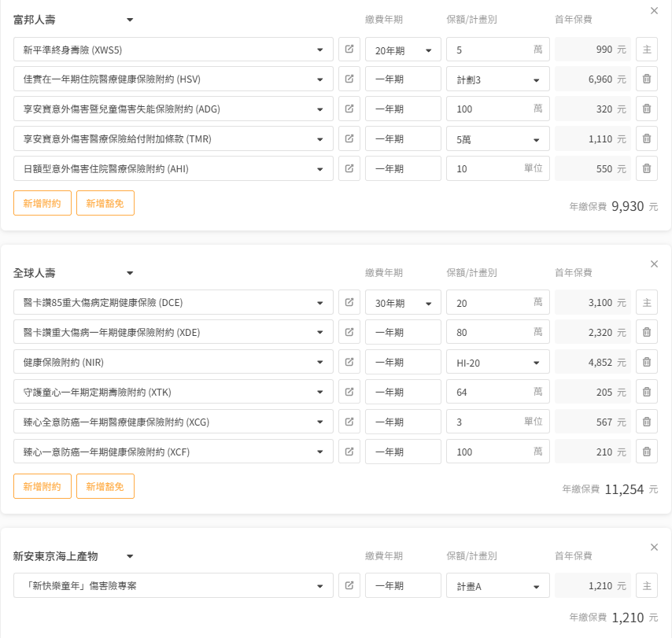Close the 全球人壽 insurer section

tap(654, 264)
